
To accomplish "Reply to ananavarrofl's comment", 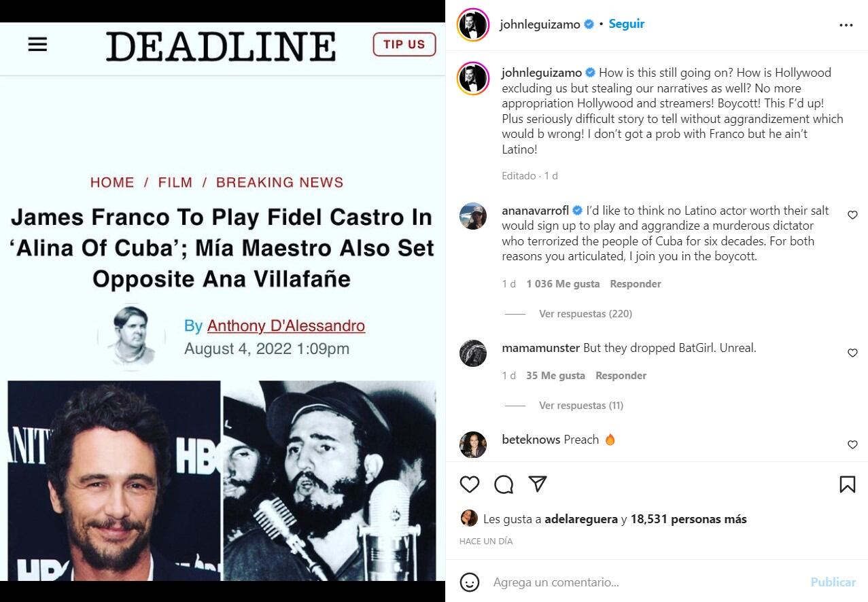I will 636,284.
